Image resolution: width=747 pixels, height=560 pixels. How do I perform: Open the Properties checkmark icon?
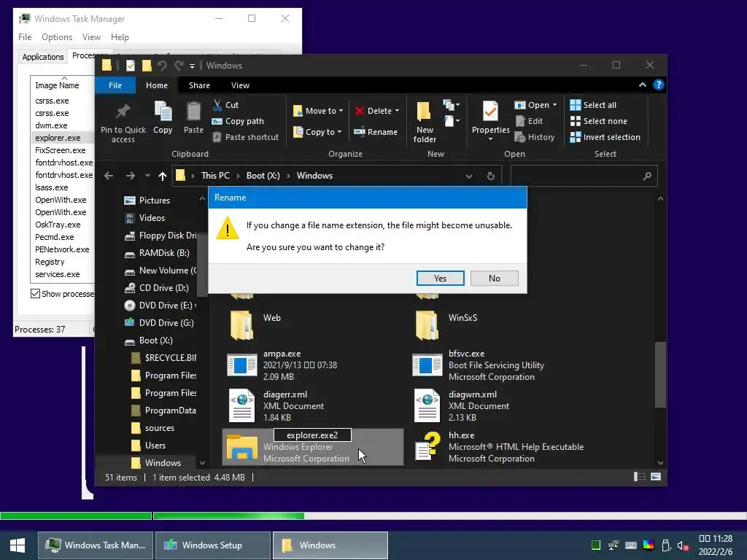490,112
